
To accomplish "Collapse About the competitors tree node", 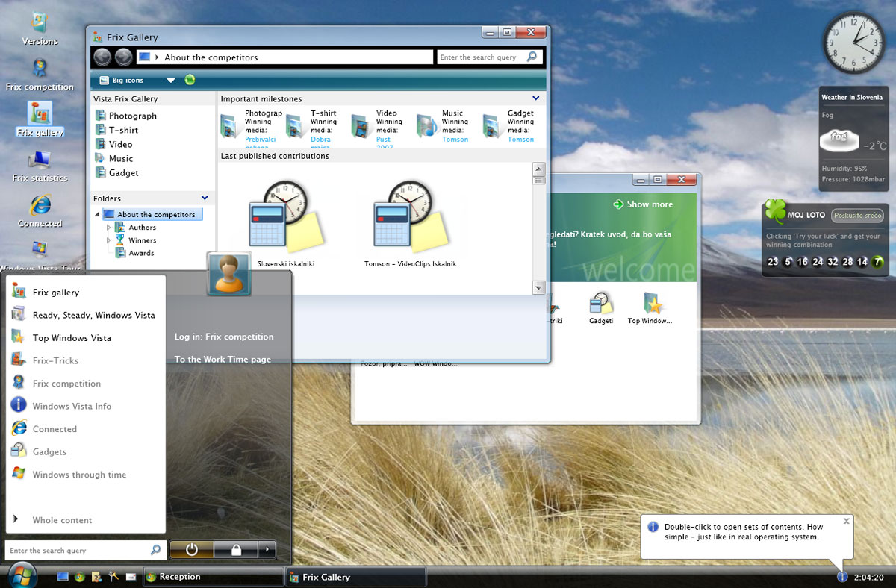I will click(x=97, y=215).
